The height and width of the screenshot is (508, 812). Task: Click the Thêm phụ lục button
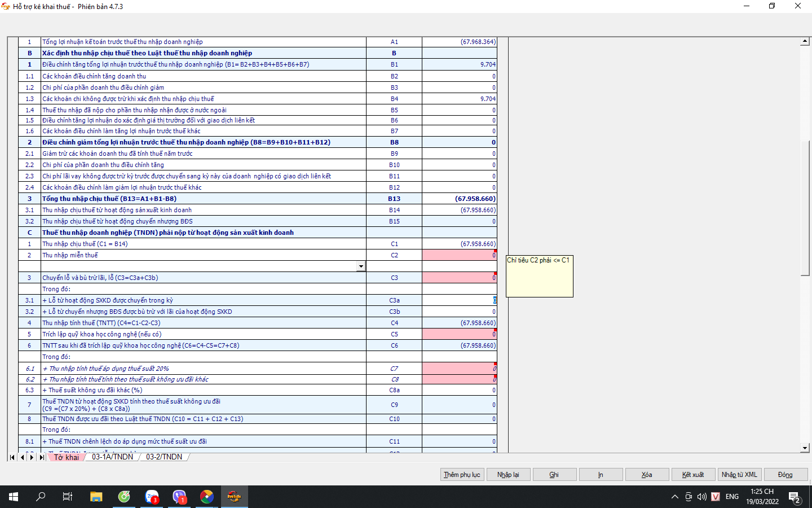coord(462,475)
